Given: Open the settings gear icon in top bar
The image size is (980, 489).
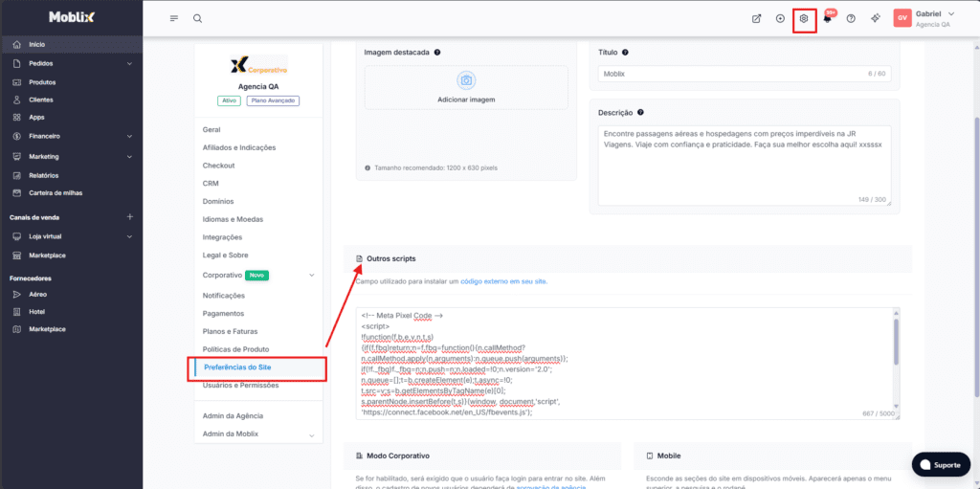Looking at the screenshot, I should tap(804, 18).
